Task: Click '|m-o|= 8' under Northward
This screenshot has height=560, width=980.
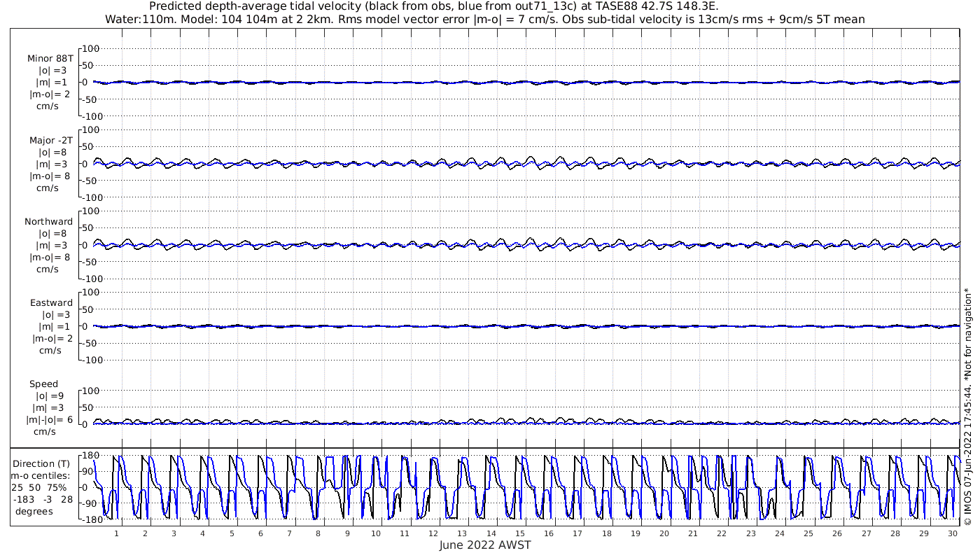Action: pos(50,258)
